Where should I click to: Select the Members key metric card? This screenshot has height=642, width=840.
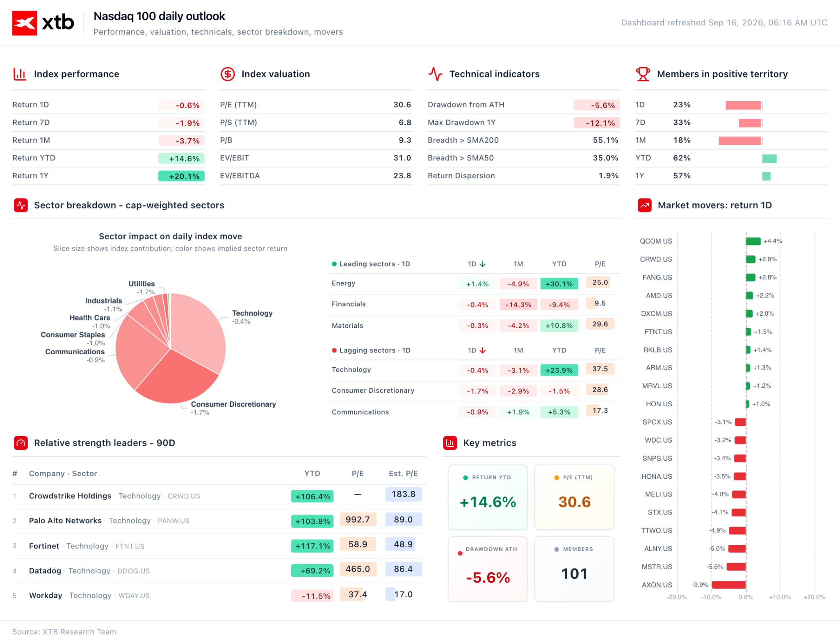(574, 569)
